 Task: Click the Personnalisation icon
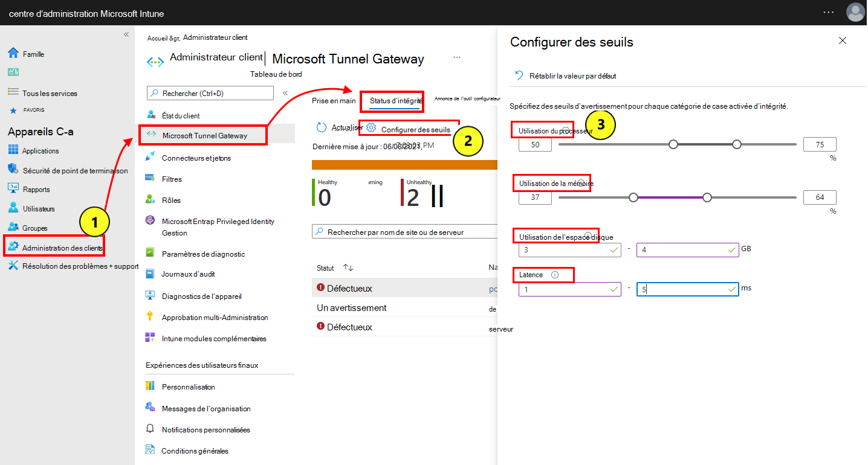click(151, 386)
